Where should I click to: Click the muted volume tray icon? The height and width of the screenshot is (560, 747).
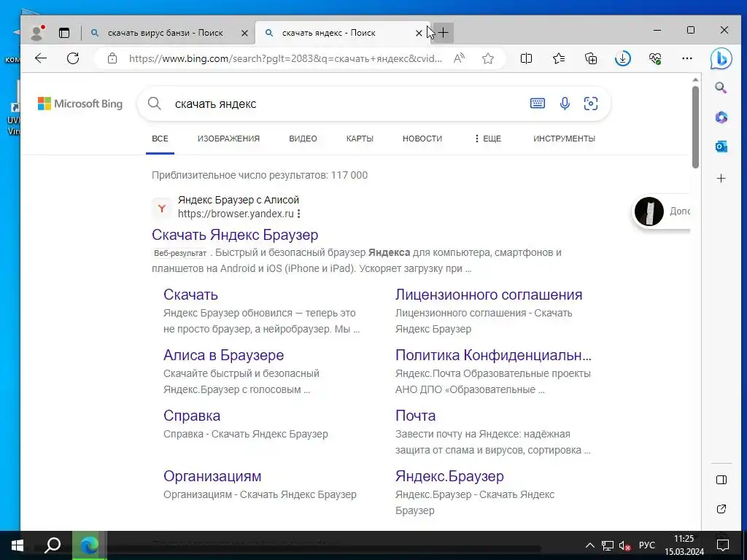click(x=624, y=545)
